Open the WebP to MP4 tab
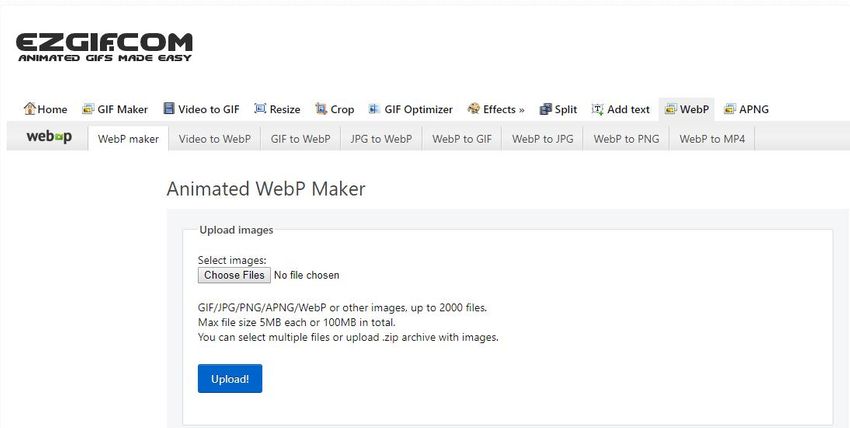This screenshot has width=850, height=428. (x=711, y=139)
